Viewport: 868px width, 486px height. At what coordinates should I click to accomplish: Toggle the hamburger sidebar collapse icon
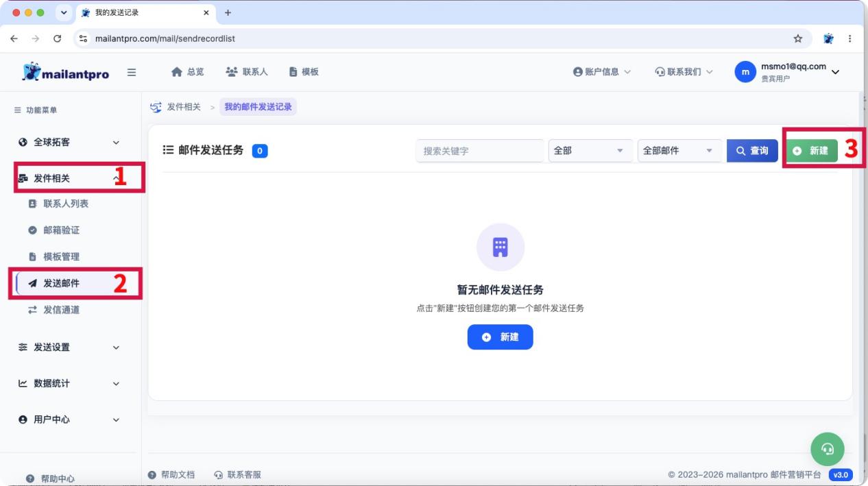pos(132,72)
